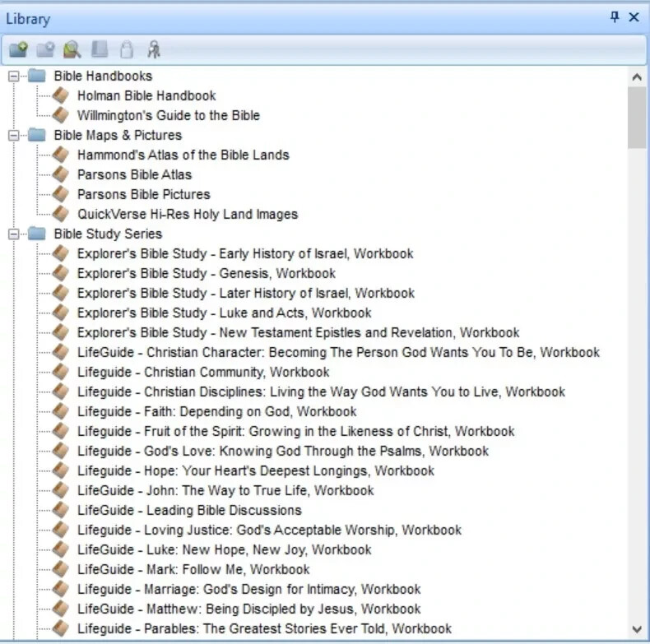Open Parsons Bible Pictures
This screenshot has height=644, width=650.
143,194
